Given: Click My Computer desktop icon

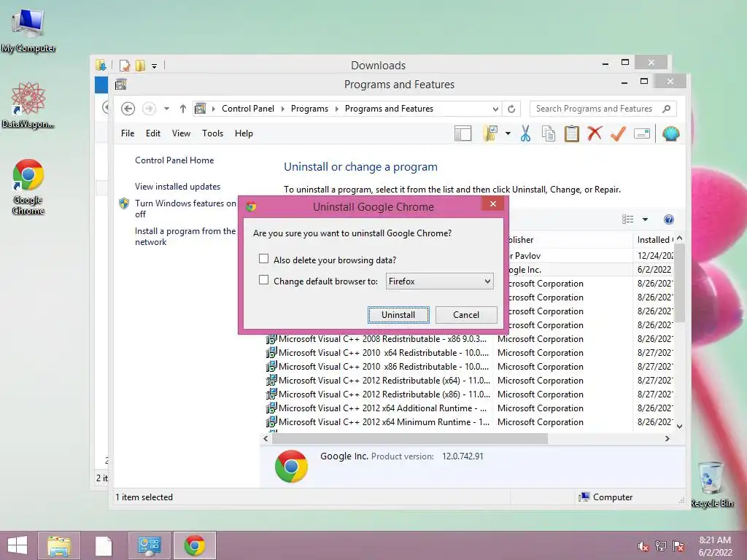Looking at the screenshot, I should pyautogui.click(x=28, y=29).
